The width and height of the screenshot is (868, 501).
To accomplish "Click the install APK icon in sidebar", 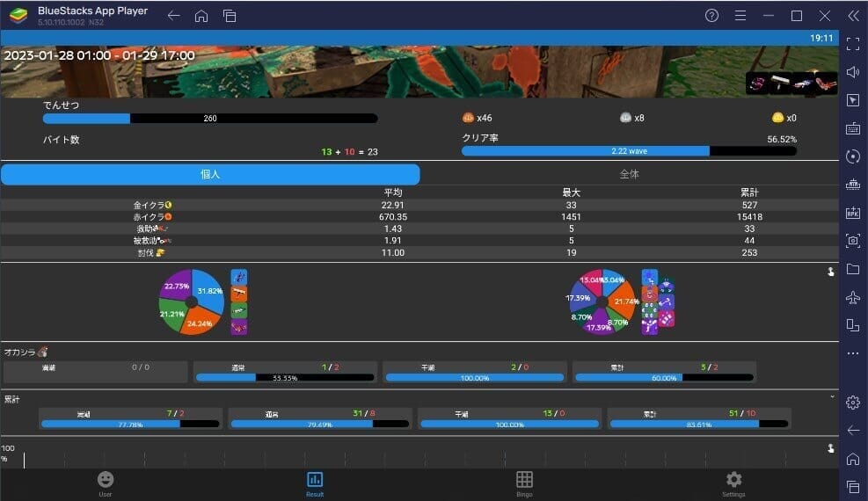I will tap(852, 213).
